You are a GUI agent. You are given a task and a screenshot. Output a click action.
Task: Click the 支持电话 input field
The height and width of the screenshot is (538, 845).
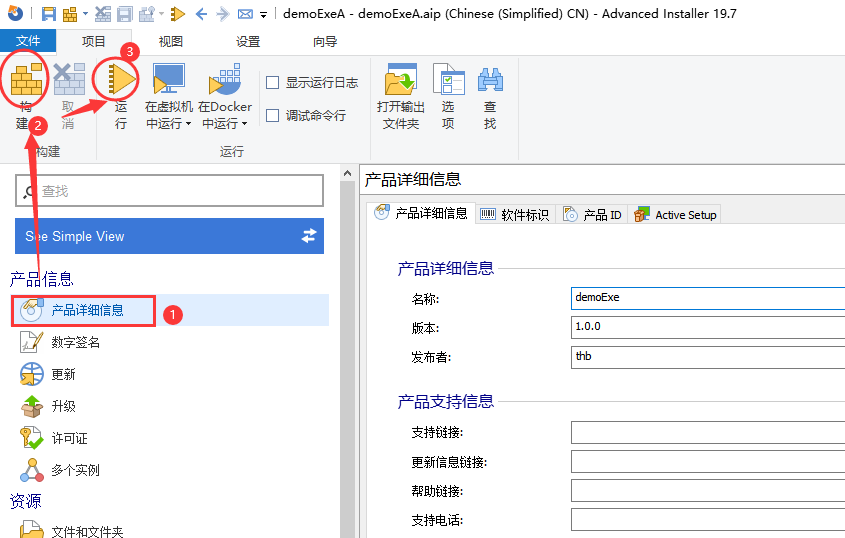[708, 520]
